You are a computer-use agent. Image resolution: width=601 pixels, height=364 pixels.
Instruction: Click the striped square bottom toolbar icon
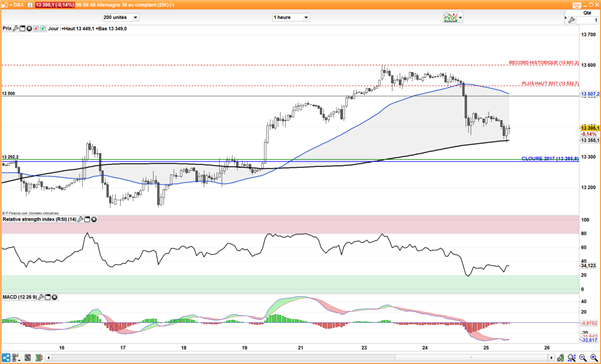tap(28, 358)
